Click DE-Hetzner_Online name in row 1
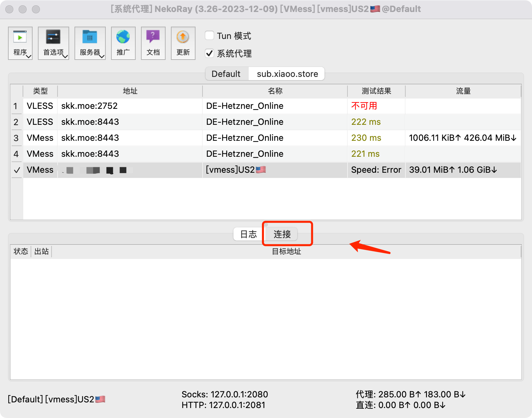The width and height of the screenshot is (532, 418). (x=275, y=106)
